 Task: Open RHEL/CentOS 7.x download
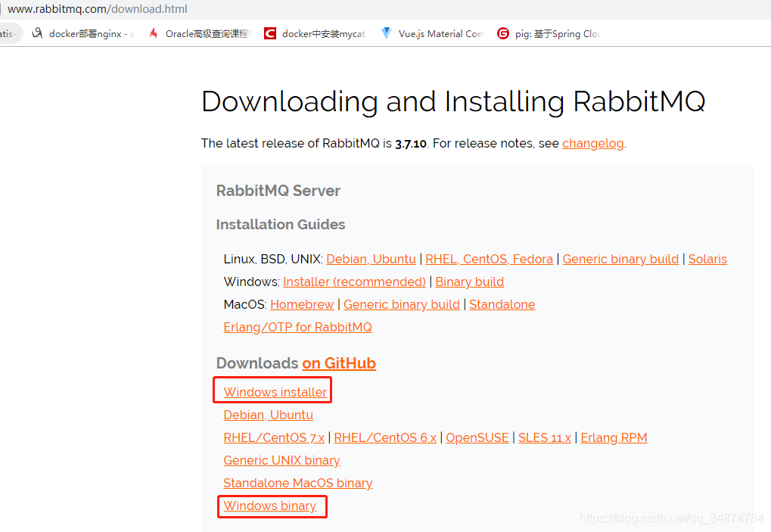click(x=274, y=437)
